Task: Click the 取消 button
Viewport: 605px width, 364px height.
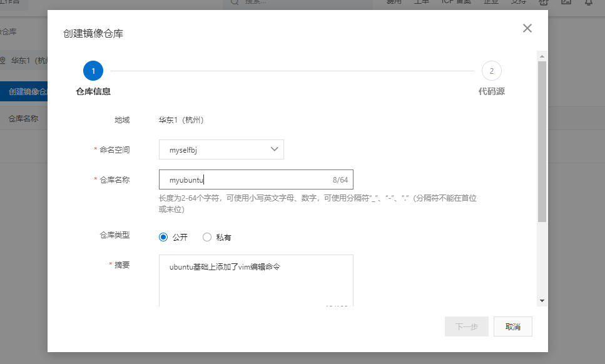Action: pos(512,326)
